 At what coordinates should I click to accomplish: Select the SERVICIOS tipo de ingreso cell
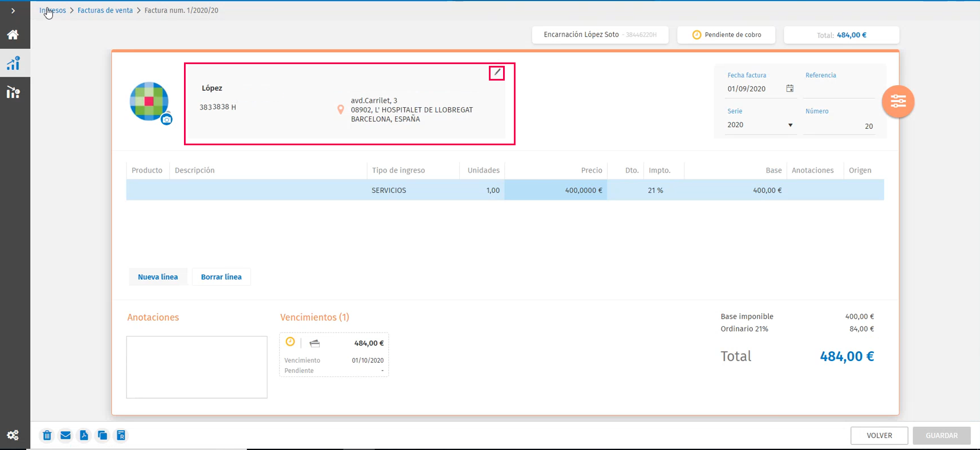coord(413,190)
